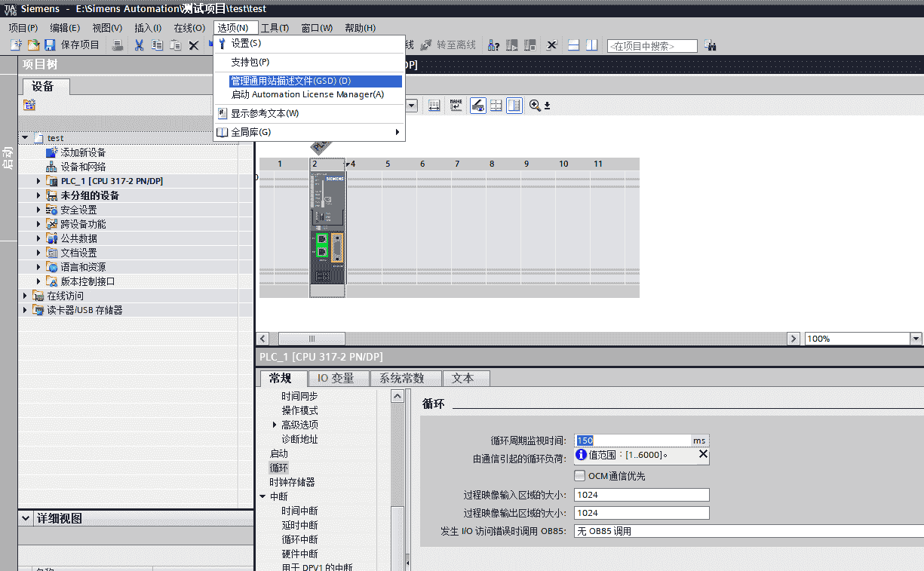The image size is (924, 571).
Task: Click the horizontal scrollbar of device view
Action: pyautogui.click(x=528, y=339)
